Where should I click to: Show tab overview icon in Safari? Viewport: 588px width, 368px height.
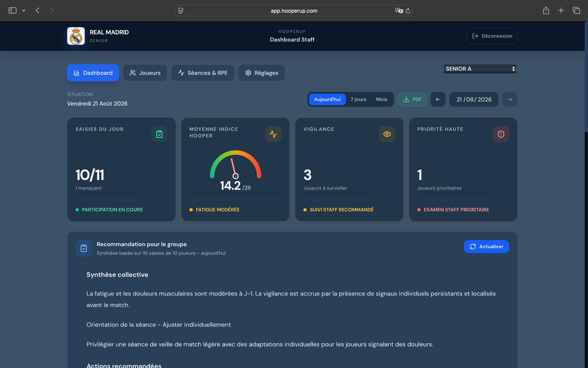(576, 11)
